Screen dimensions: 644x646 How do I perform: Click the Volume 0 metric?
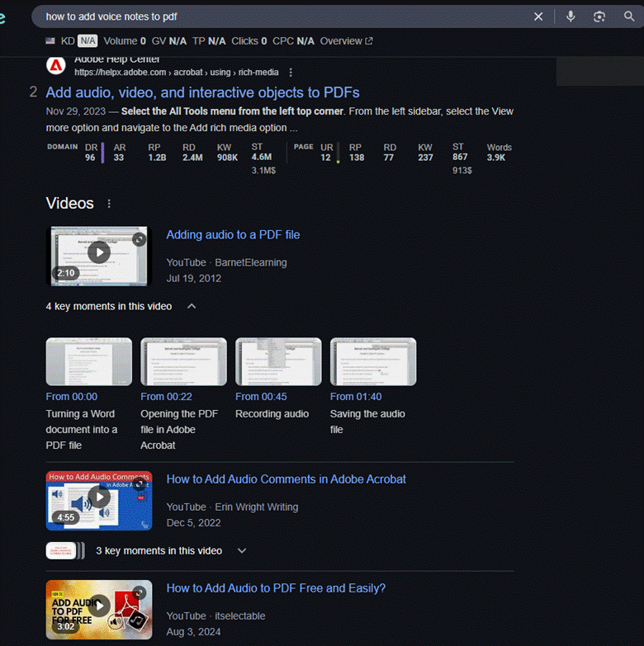[x=125, y=41]
